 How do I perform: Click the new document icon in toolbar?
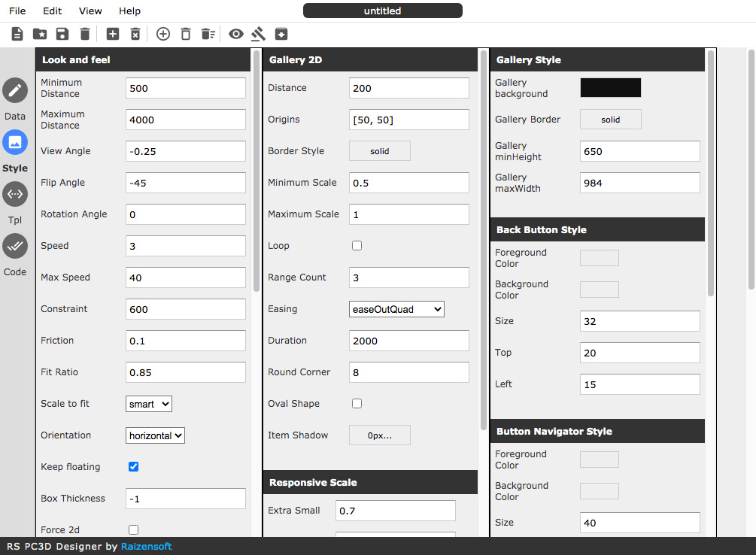[x=17, y=34]
